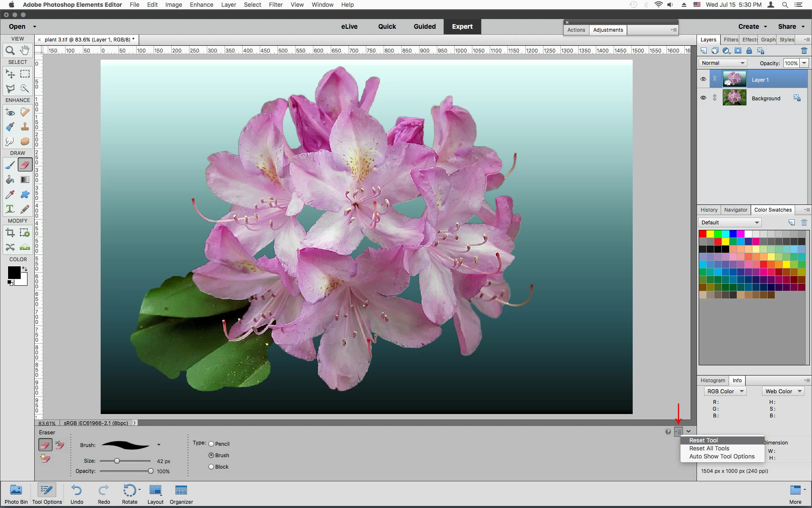
Task: Hide Layer 1 with its eye icon
Action: click(x=703, y=79)
